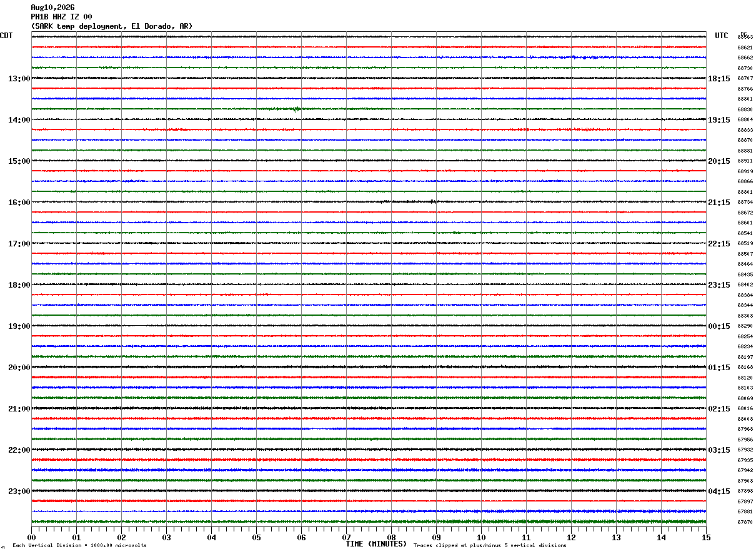The width and height of the screenshot is (756, 554).
Task: Click the DC offset value '68519'
Action: [x=745, y=243]
